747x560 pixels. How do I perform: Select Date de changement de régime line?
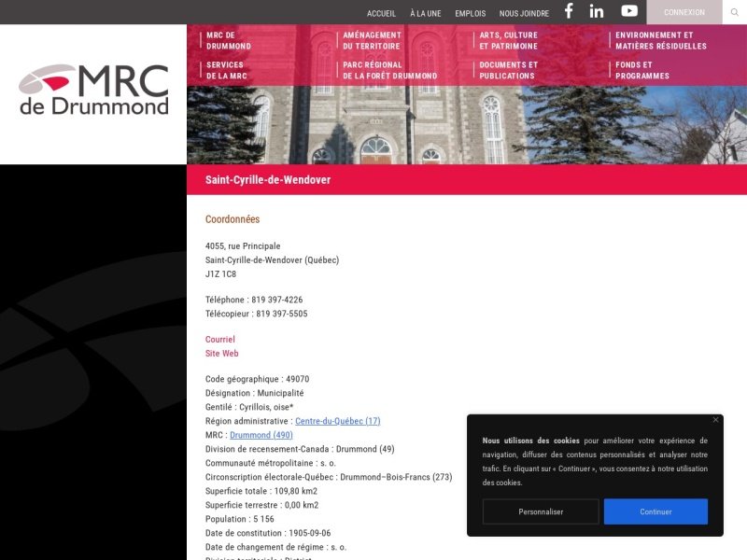275,547
